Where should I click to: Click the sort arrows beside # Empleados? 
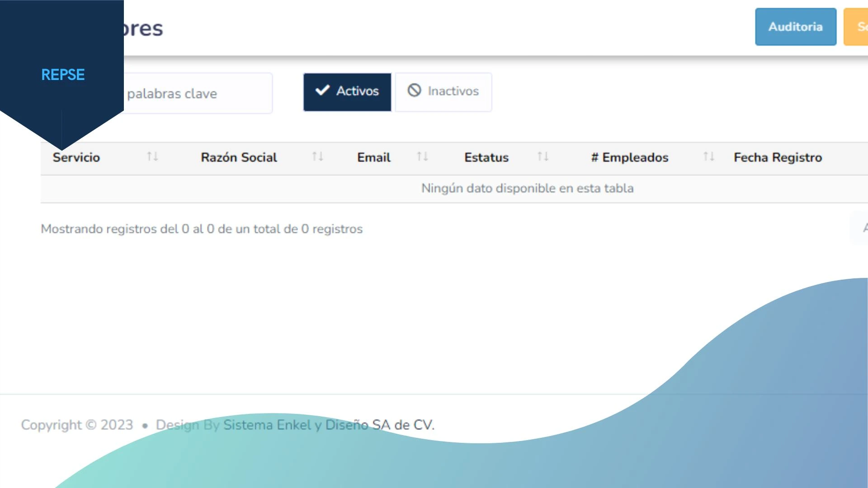709,157
